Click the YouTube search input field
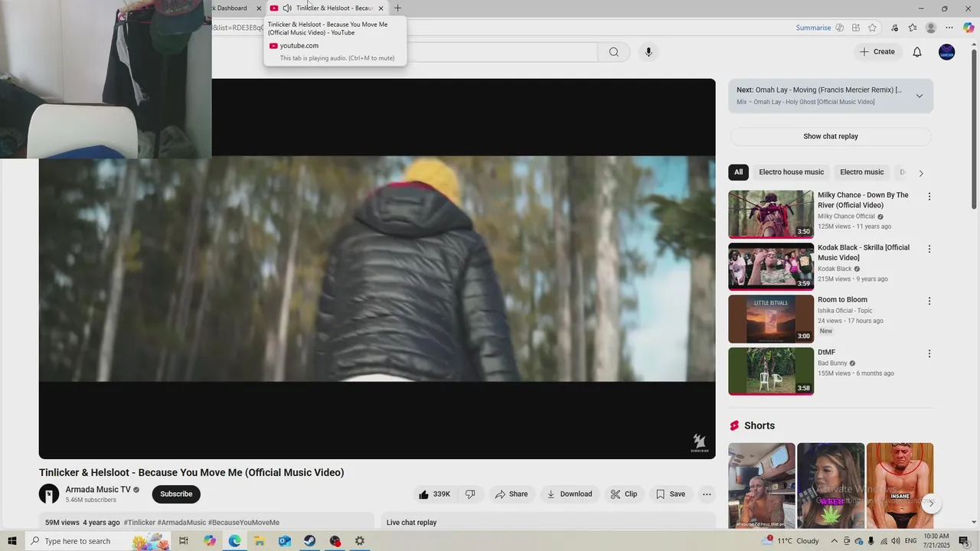The height and width of the screenshot is (551, 980). [501, 52]
